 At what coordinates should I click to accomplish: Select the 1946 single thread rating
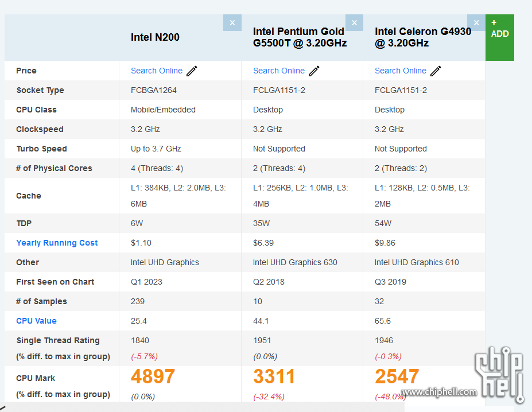[384, 340]
